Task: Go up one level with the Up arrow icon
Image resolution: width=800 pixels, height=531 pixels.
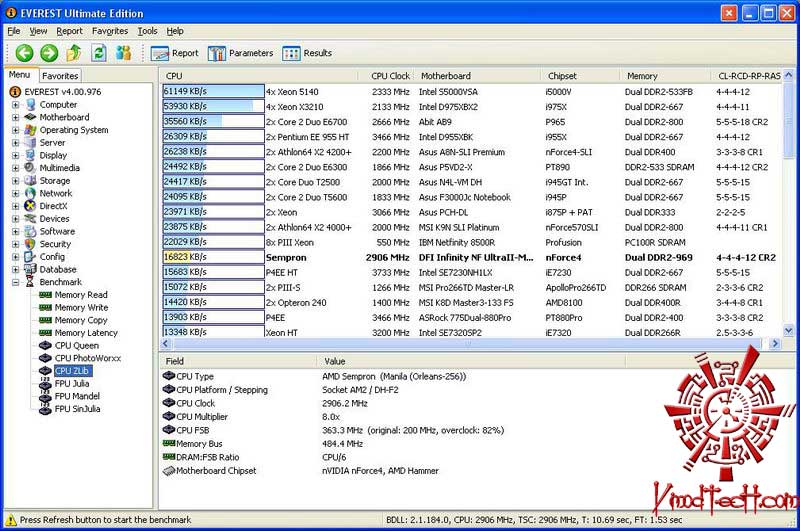Action: click(x=74, y=53)
